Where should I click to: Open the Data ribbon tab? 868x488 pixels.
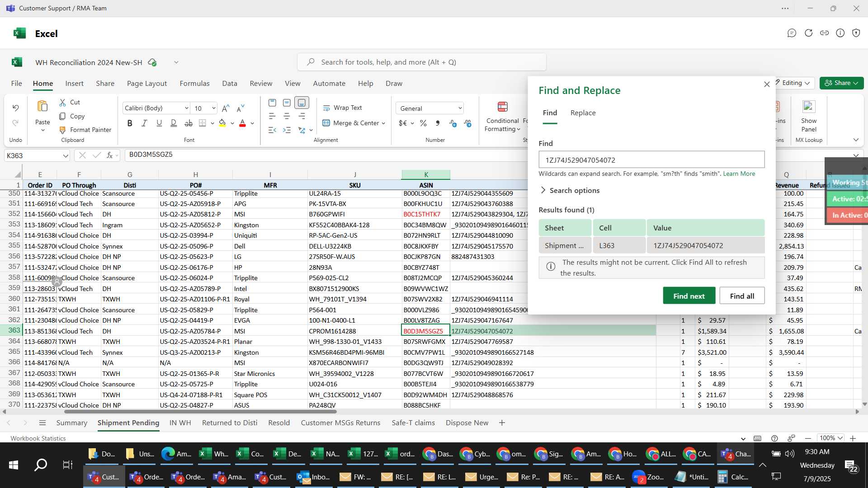(230, 84)
